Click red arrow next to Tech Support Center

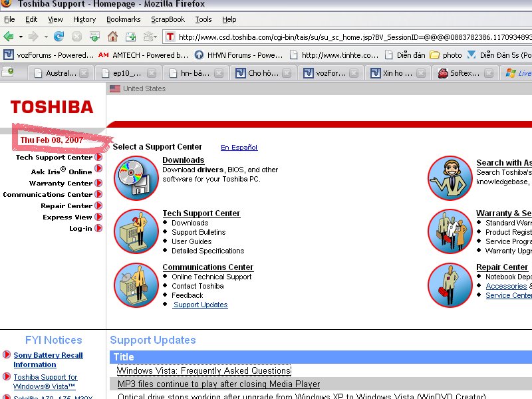pos(98,157)
